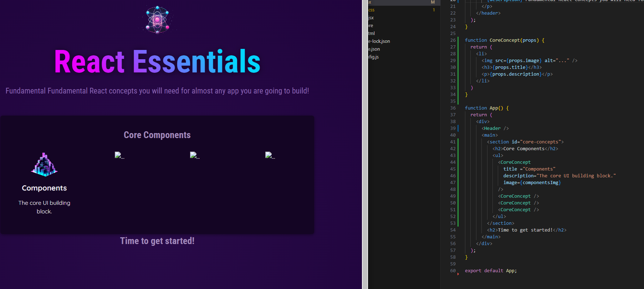Click line number 36 in the gutter
The width and height of the screenshot is (644, 289).
coord(453,108)
